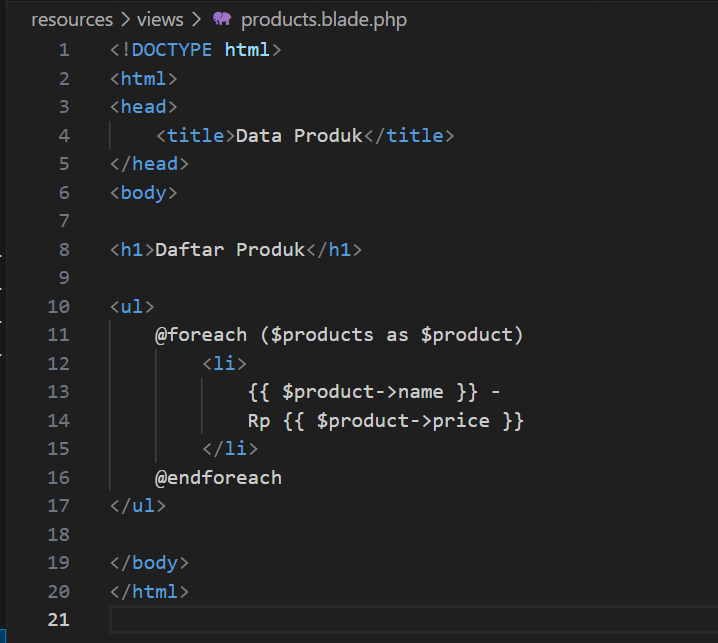The height and width of the screenshot is (643, 718).
Task: Click the @foreach directive
Action: coord(201,335)
